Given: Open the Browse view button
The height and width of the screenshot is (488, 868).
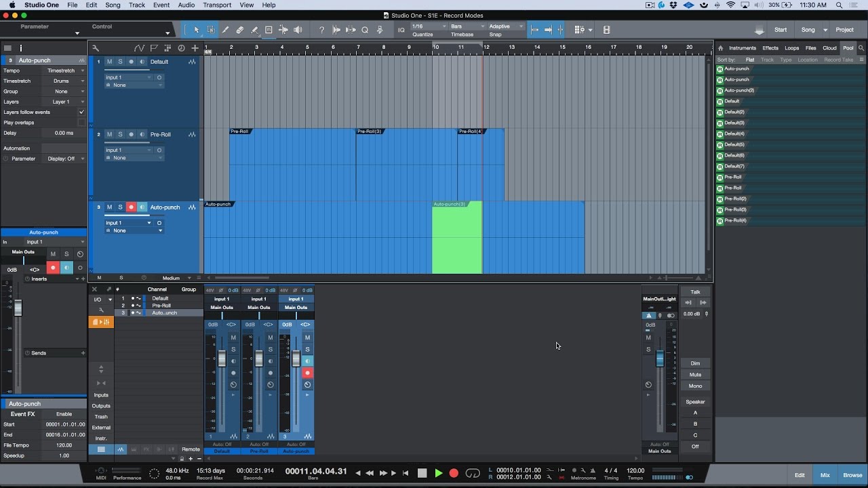Looking at the screenshot, I should [x=852, y=475].
